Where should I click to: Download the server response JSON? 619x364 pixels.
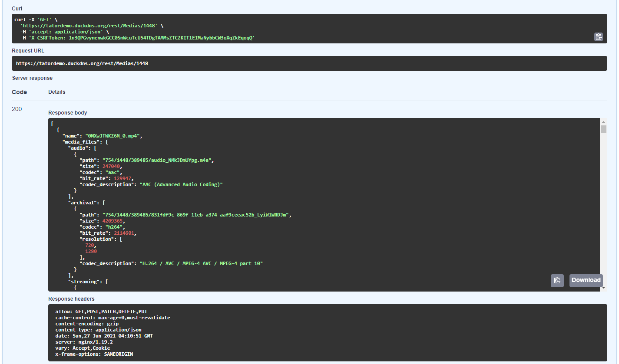(586, 280)
